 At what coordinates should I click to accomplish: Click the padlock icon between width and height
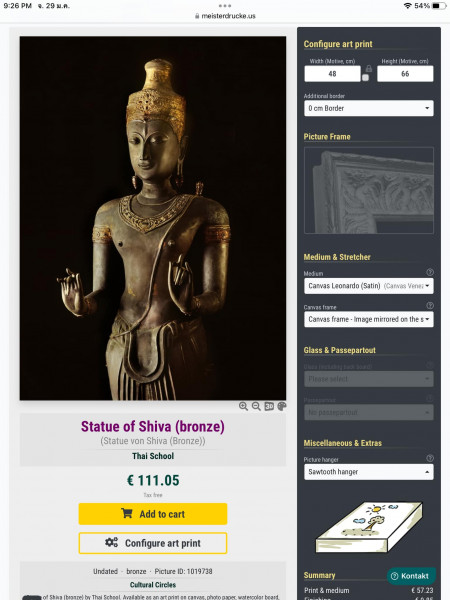point(368,68)
